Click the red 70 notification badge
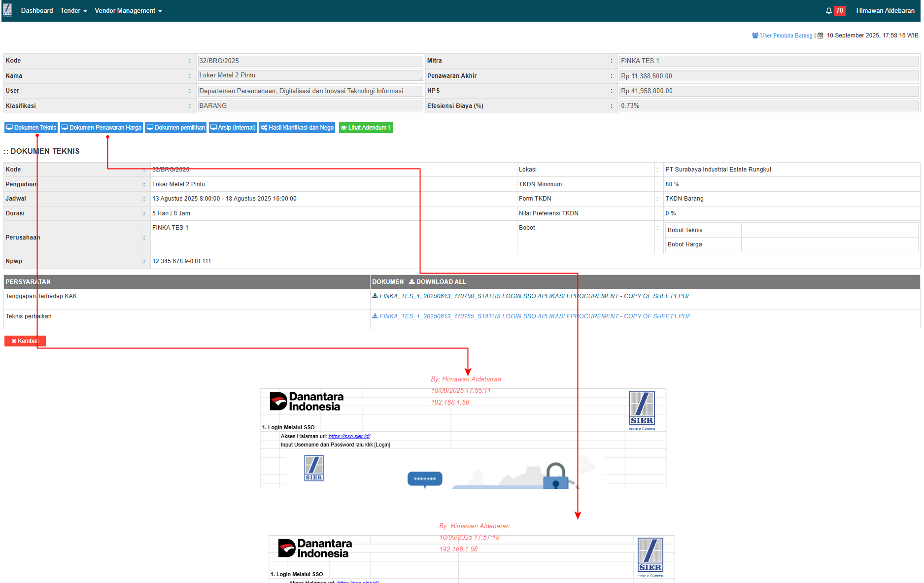924x583 pixels. pos(839,11)
